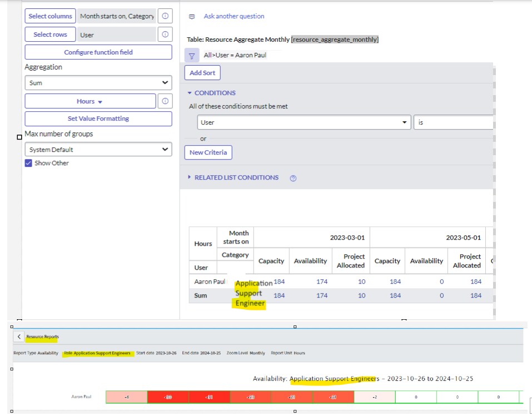Open the Hours field dropdown button
This screenshot has height=416, width=532.
pos(90,101)
